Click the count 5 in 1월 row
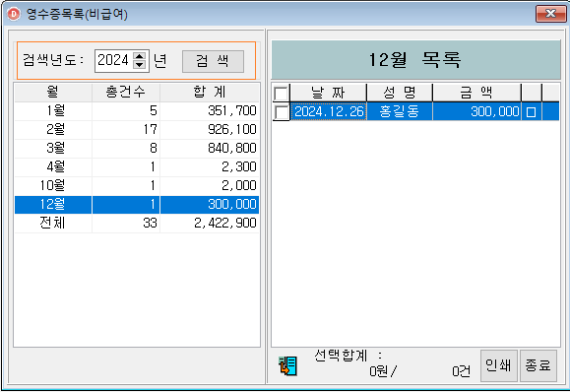 tap(154, 110)
